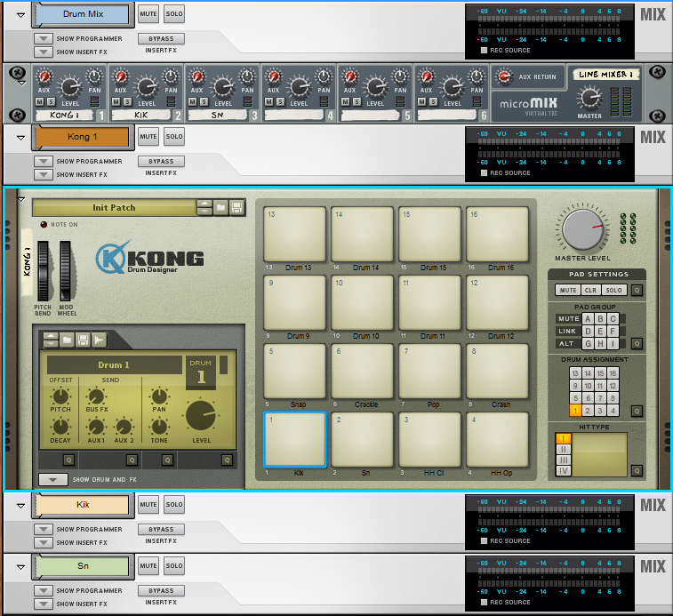Open the drum module sample waveform icon
The height and width of the screenshot is (616, 673).
99,340
